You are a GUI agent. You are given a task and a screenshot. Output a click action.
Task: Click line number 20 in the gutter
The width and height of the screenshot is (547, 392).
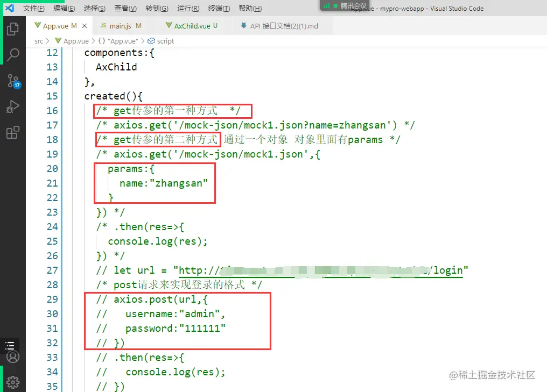[x=52, y=169]
